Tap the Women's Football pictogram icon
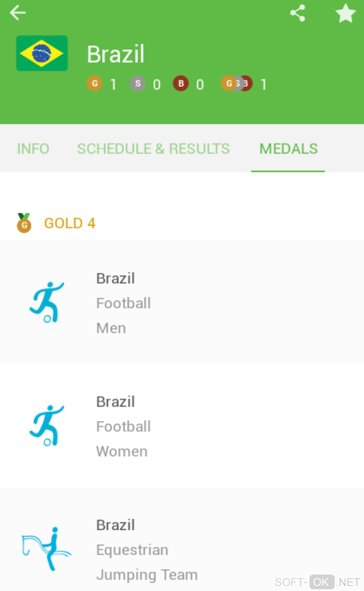This screenshot has width=364, height=591. click(47, 426)
